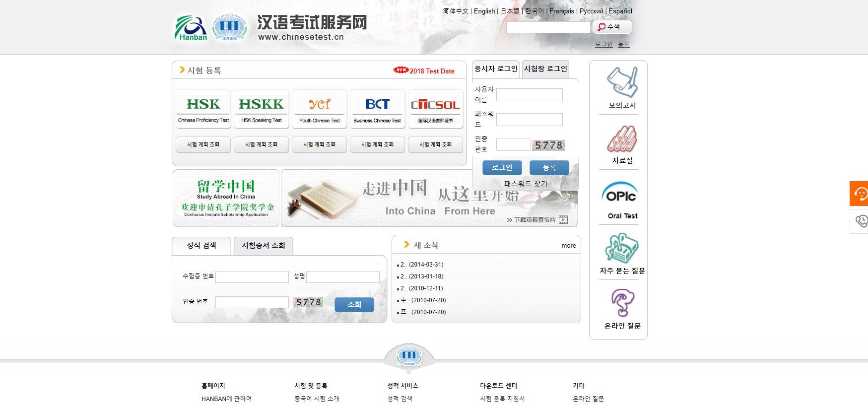868x407 pixels.
Task: Click the HSK Chinese Proficiency Test icon
Action: [203, 109]
